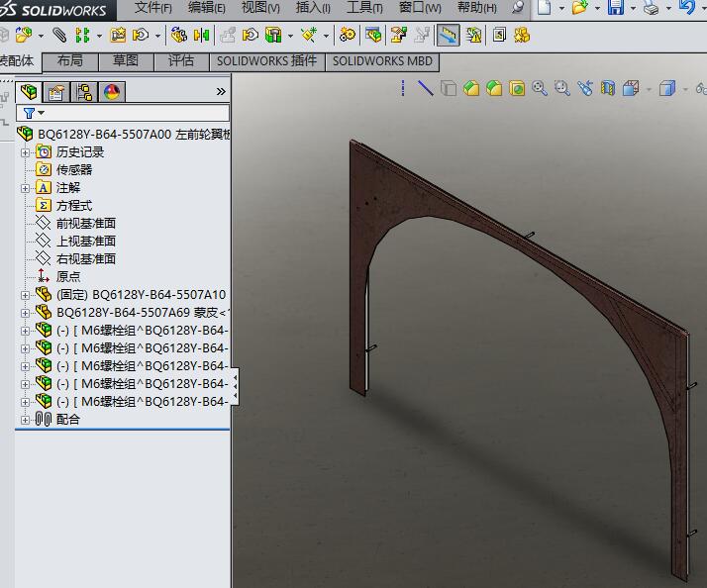707x588 pixels.
Task: Select the 原点 origin item
Action: (68, 277)
